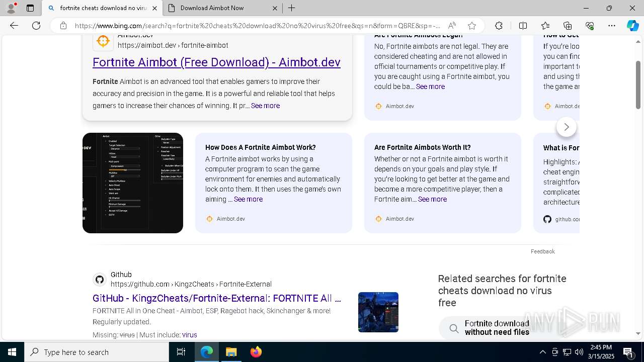
Task: Show hidden tray icons chevron
Action: (542, 352)
